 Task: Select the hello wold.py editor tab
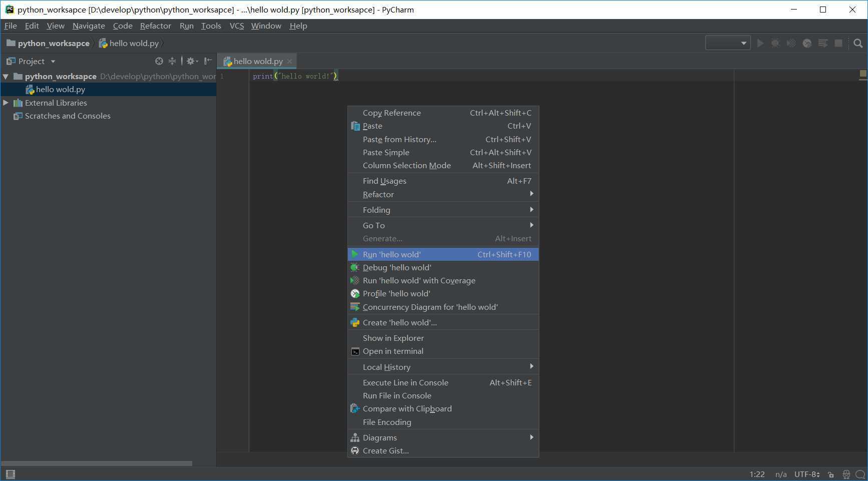pos(257,61)
